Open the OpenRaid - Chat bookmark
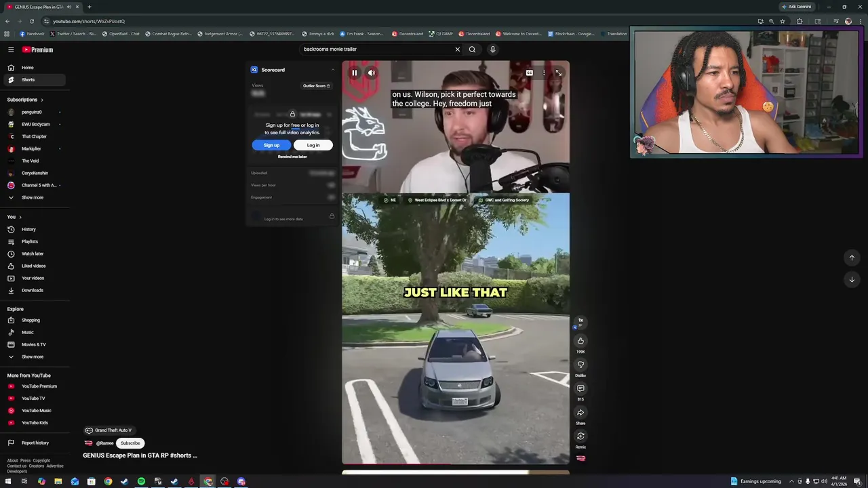 coord(121,34)
